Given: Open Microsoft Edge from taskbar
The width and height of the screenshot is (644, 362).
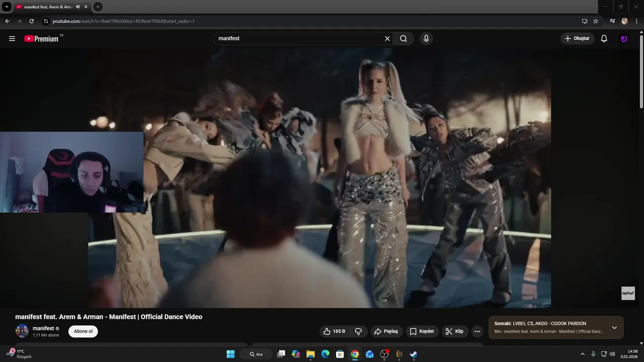Looking at the screenshot, I should coord(326,354).
